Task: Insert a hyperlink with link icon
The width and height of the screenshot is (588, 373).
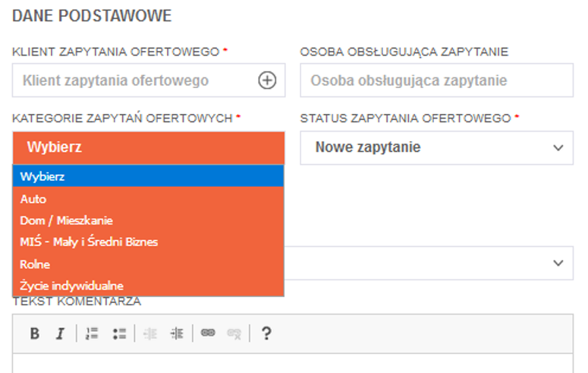Action: pos(208,333)
